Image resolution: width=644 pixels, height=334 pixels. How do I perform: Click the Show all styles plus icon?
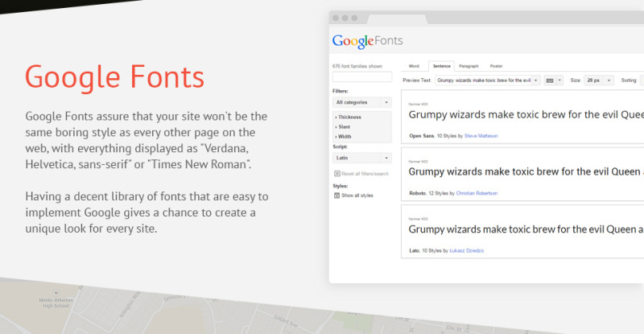click(x=336, y=196)
